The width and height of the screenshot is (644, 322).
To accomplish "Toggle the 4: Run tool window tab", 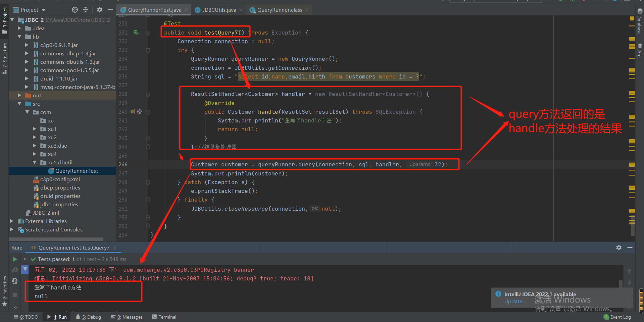I will point(57,317).
